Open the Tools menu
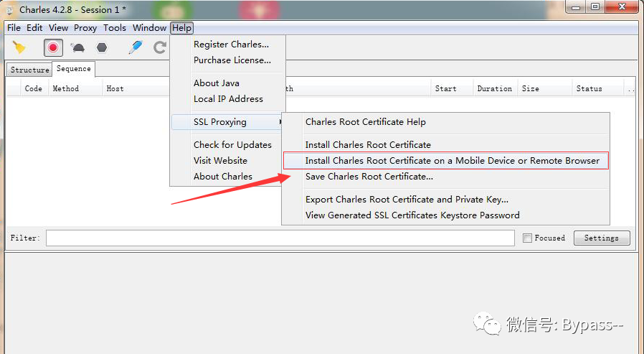 tap(115, 28)
